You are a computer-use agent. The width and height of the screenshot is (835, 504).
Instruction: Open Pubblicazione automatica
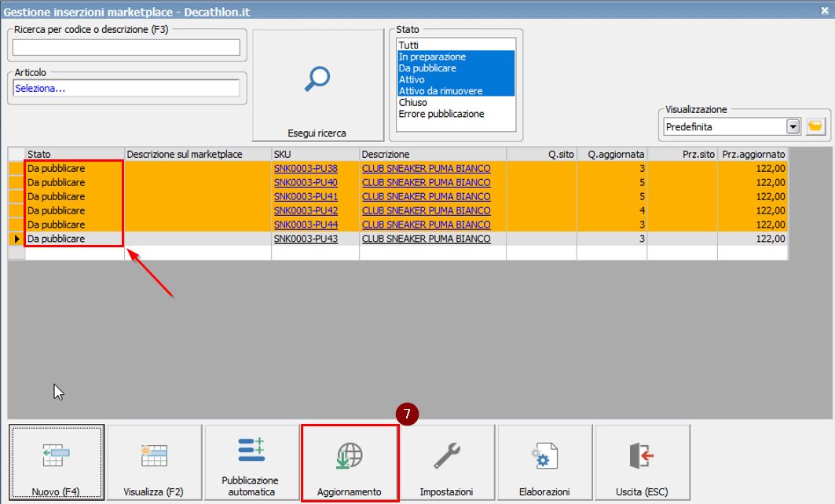252,462
